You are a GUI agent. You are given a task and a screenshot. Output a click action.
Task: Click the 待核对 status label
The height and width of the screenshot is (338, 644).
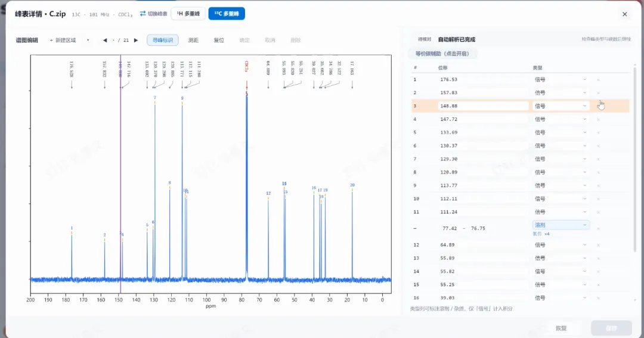[x=425, y=39]
